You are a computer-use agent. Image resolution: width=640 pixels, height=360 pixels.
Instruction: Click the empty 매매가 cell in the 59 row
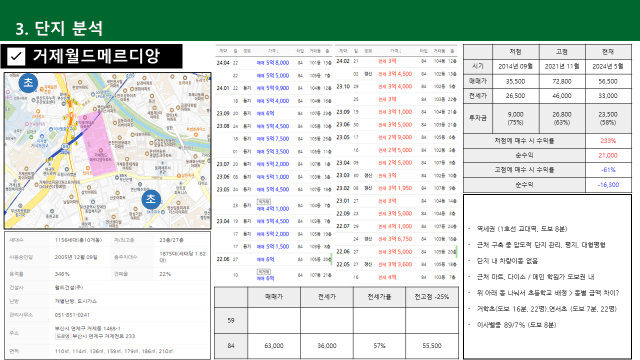[274, 321]
